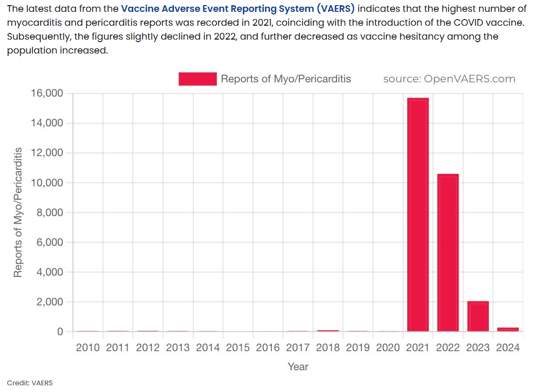This screenshot has width=533, height=392.
Task: Click the '2017' x-axis year label
Action: [298, 347]
